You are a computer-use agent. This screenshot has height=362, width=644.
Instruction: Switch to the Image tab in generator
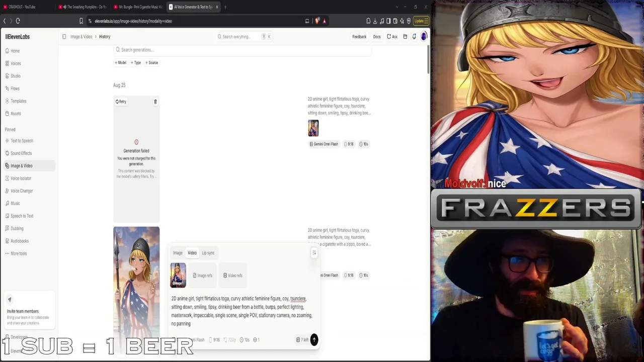point(178,253)
